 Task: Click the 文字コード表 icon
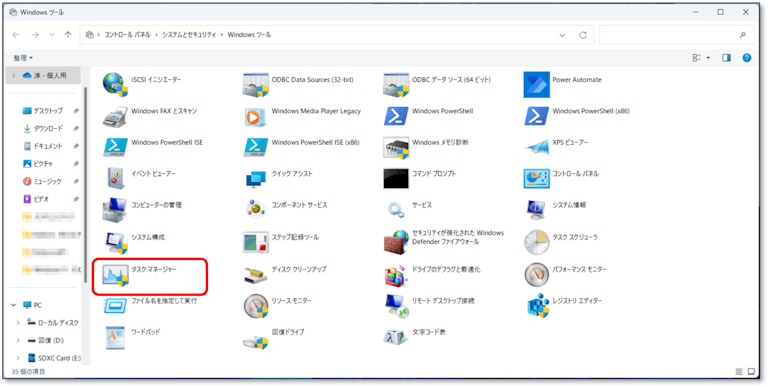(396, 337)
